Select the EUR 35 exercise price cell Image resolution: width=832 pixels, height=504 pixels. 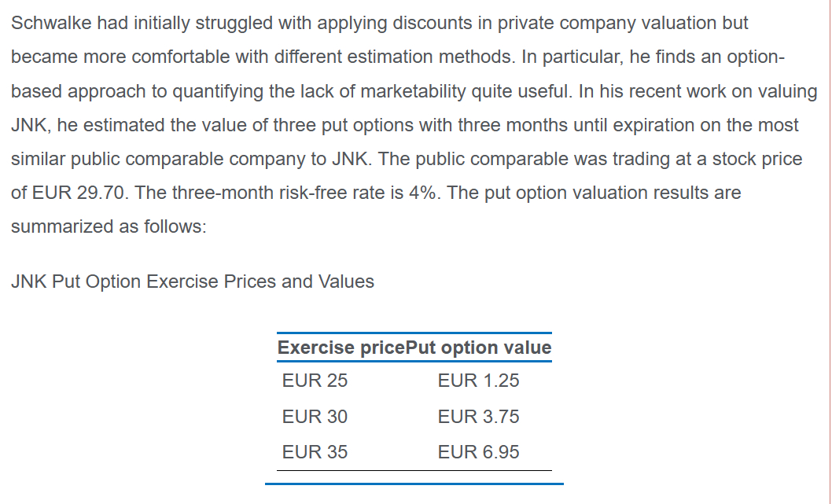(315, 452)
